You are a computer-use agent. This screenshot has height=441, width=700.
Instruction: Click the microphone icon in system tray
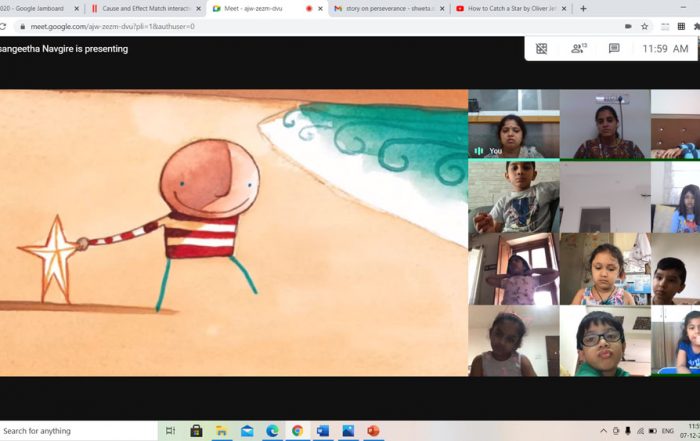[628, 431]
